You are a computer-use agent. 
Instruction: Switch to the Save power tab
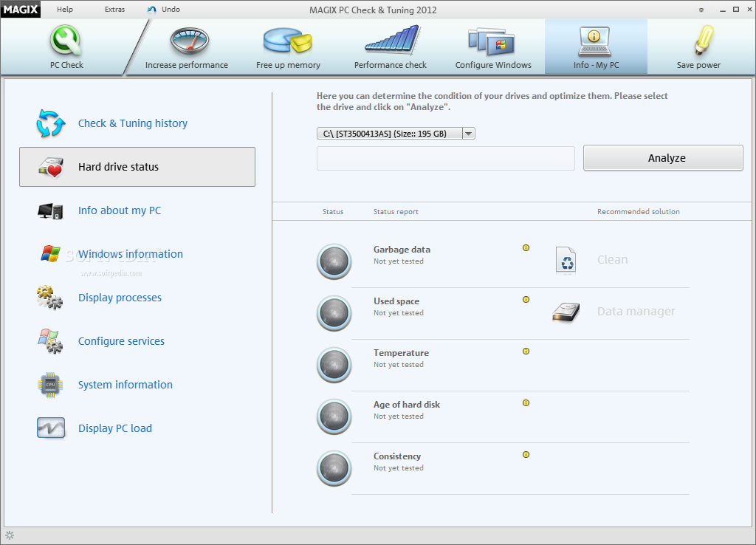698,47
